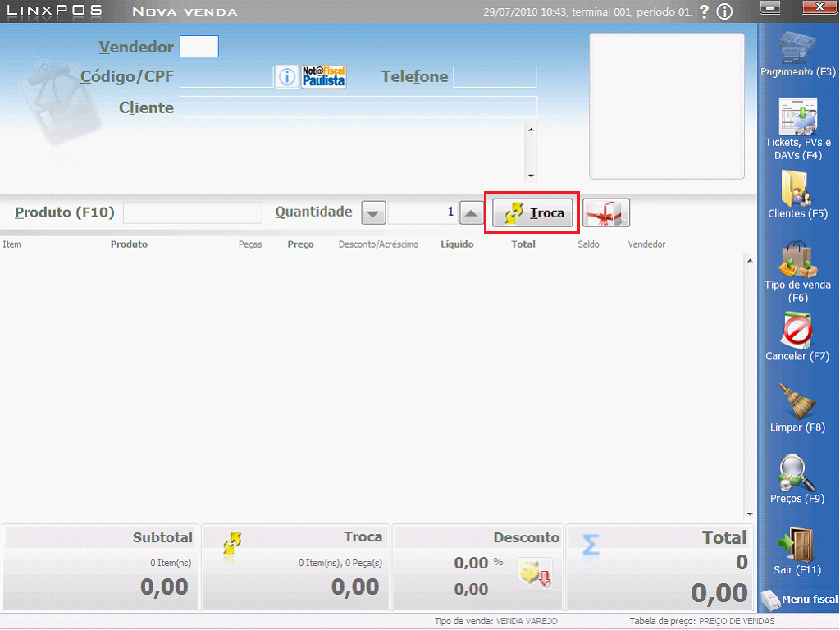Click the Quantidade value field
Image resolution: width=840 pixels, height=630 pixels.
coord(422,212)
